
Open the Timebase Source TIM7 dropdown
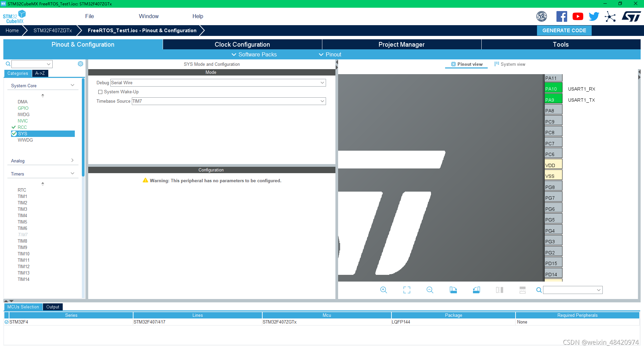229,101
